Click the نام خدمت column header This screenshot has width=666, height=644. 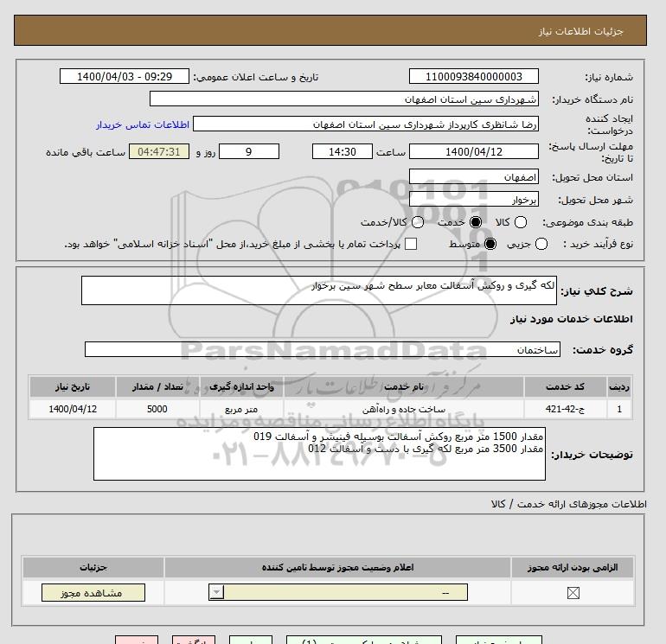(x=404, y=386)
